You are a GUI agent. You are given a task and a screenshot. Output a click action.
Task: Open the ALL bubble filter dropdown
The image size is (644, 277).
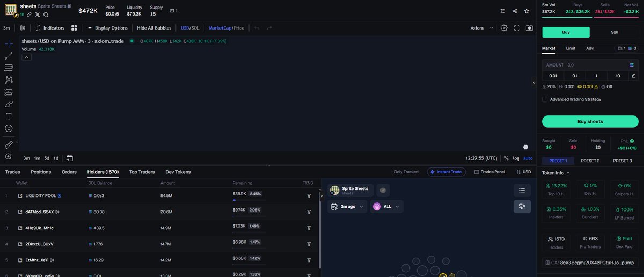[386, 206]
